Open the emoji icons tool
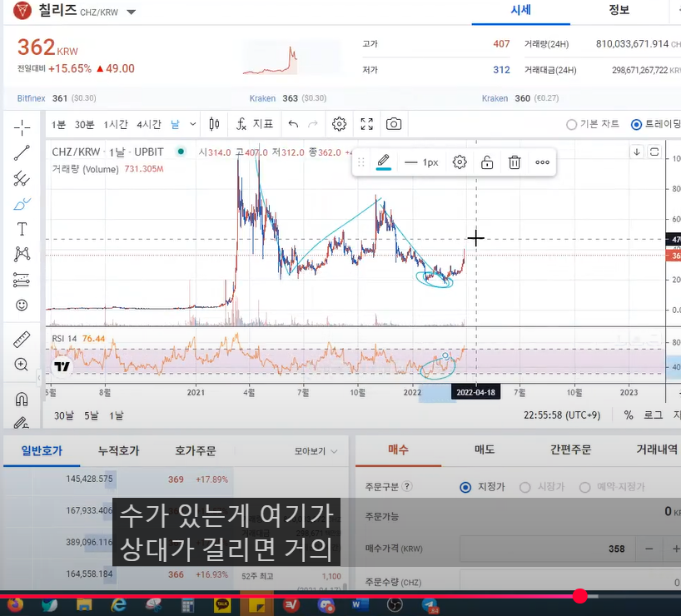 click(22, 305)
